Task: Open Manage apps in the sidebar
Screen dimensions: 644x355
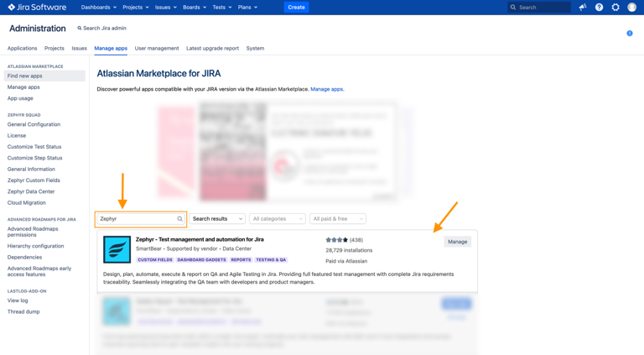Action: click(23, 87)
